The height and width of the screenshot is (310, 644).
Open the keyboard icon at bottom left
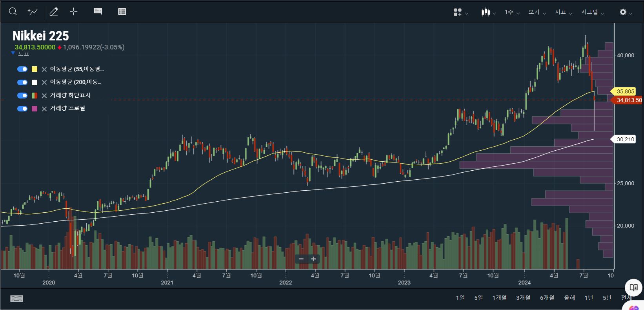coord(16,299)
